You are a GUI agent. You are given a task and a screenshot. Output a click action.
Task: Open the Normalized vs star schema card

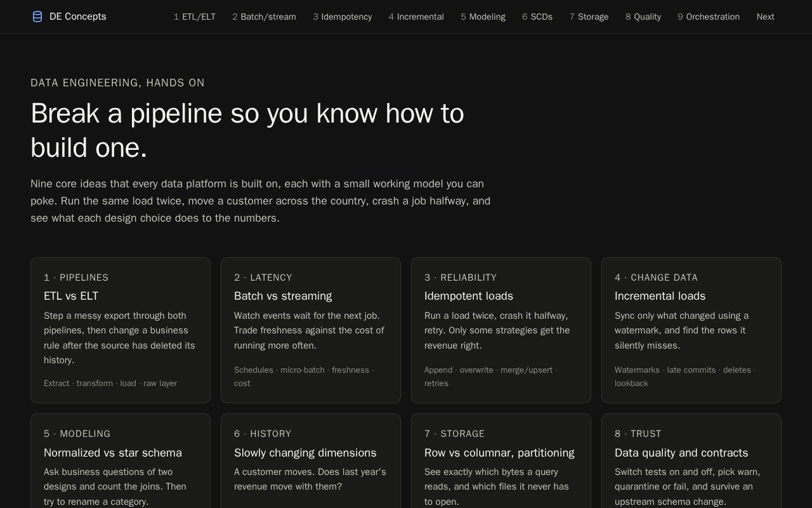coord(121,461)
